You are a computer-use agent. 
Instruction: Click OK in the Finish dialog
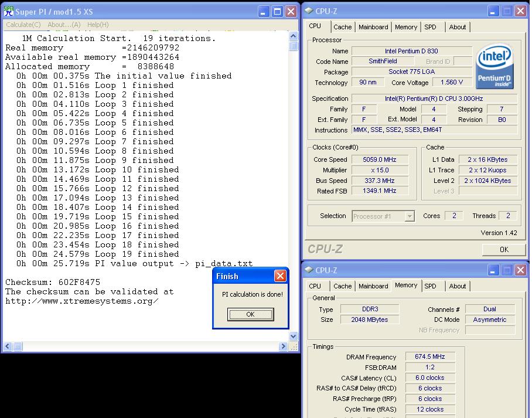coord(250,314)
